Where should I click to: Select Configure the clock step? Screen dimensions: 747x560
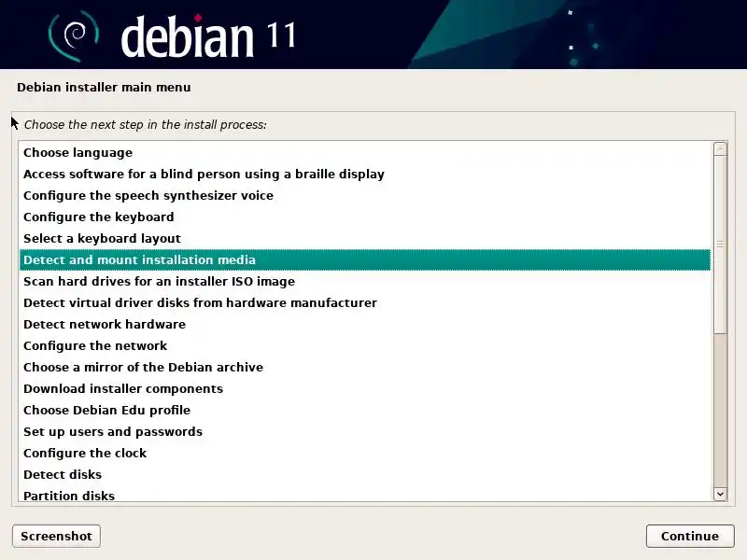coord(365,453)
